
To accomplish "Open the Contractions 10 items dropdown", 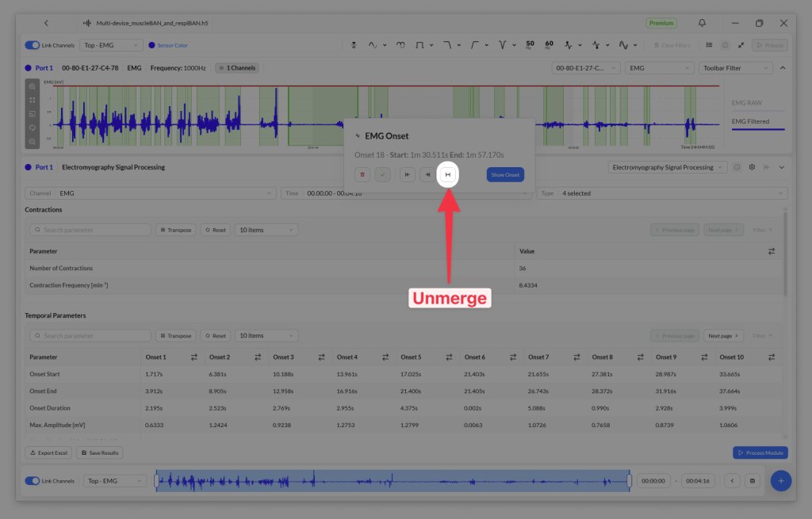I will click(x=266, y=230).
